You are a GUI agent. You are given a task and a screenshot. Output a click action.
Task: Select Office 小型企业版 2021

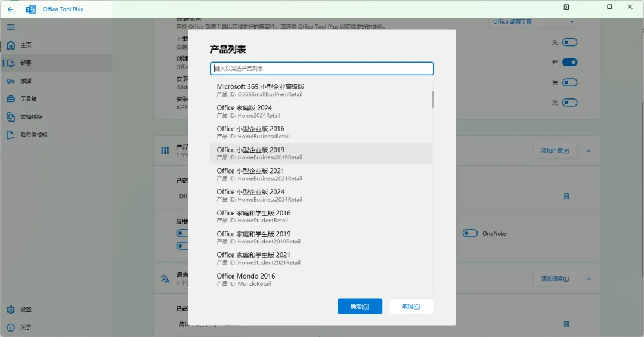[x=321, y=174]
